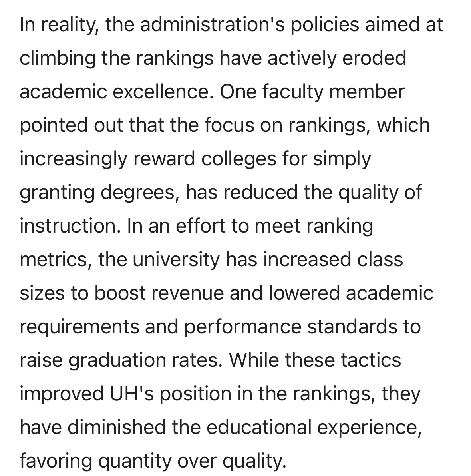The width and height of the screenshot is (471, 476).
Task: Click the word "which" ending fourth line
Action: [403, 125]
